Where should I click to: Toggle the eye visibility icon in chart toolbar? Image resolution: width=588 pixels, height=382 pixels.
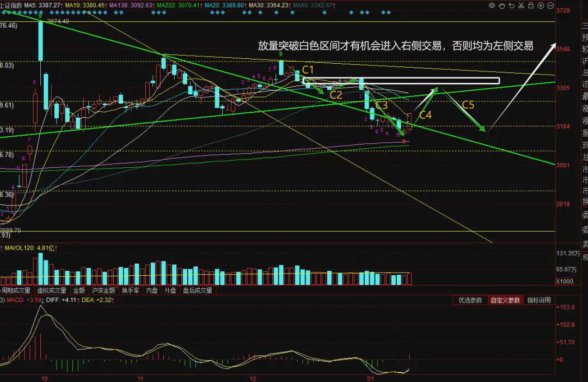point(492,5)
